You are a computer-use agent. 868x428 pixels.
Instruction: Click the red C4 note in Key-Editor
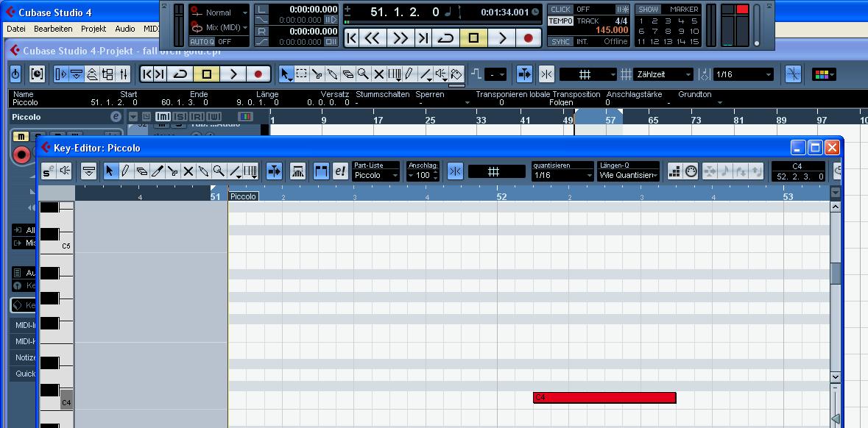604,398
